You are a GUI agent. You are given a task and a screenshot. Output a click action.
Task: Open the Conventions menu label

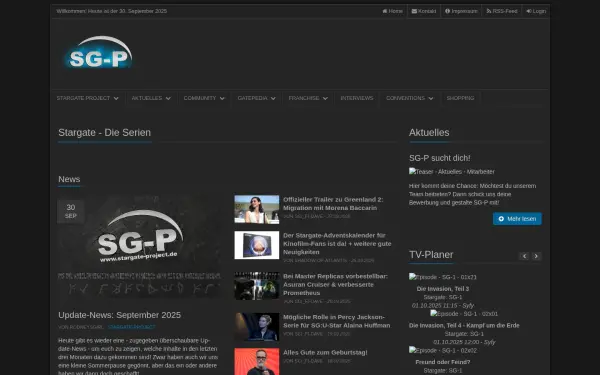click(x=405, y=98)
